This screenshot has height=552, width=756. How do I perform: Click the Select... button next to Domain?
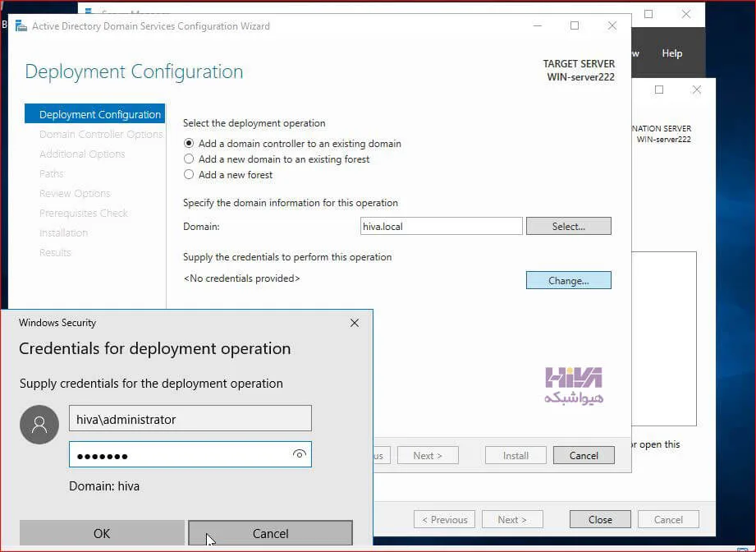(x=569, y=226)
